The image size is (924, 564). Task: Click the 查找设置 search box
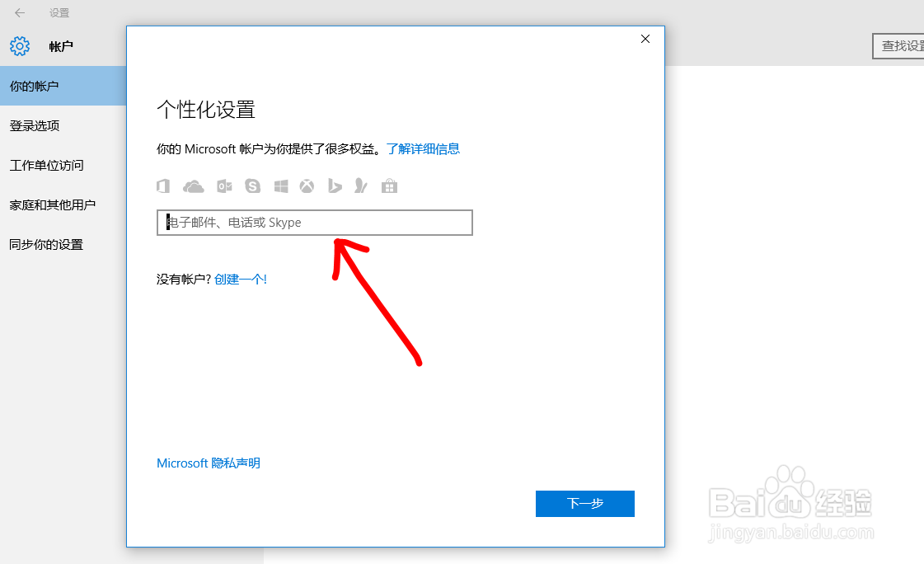(898, 46)
